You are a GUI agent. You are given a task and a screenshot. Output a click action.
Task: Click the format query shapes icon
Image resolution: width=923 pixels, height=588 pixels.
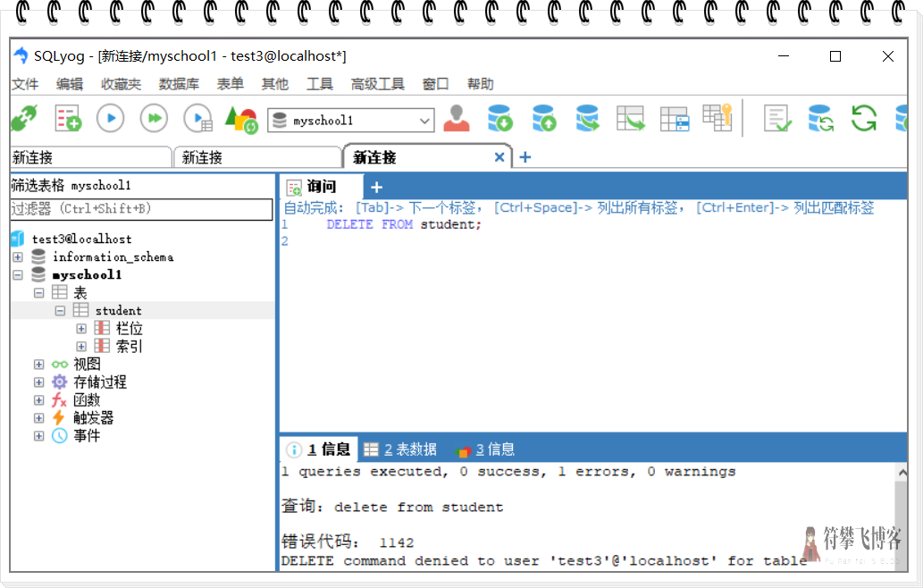pos(241,120)
